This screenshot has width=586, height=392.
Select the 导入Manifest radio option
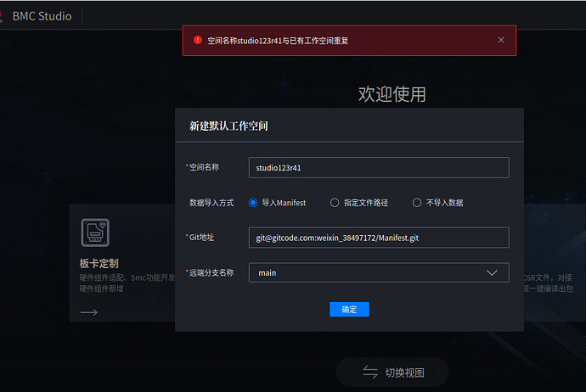pos(253,203)
